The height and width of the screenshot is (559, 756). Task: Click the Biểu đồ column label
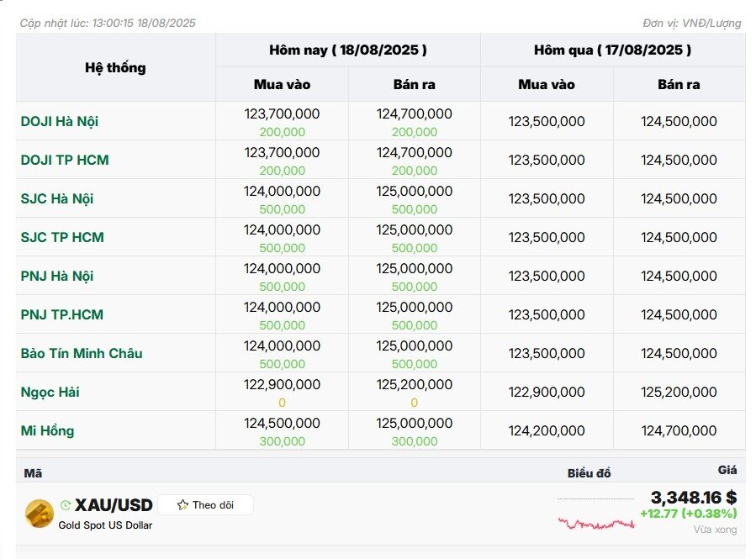point(589,473)
